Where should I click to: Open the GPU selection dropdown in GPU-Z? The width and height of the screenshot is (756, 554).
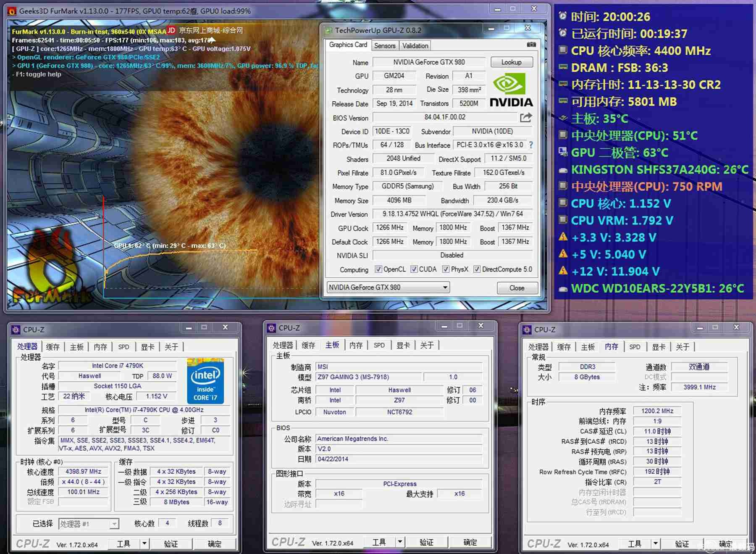(388, 288)
